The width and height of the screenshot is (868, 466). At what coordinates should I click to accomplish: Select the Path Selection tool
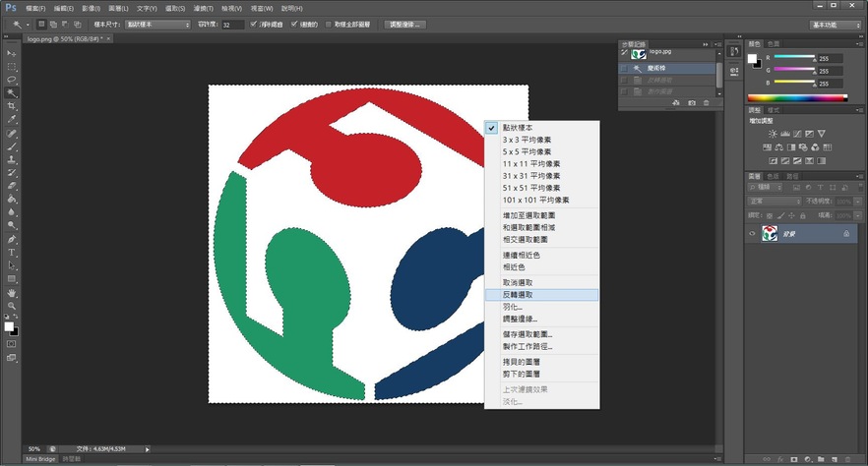[11, 265]
